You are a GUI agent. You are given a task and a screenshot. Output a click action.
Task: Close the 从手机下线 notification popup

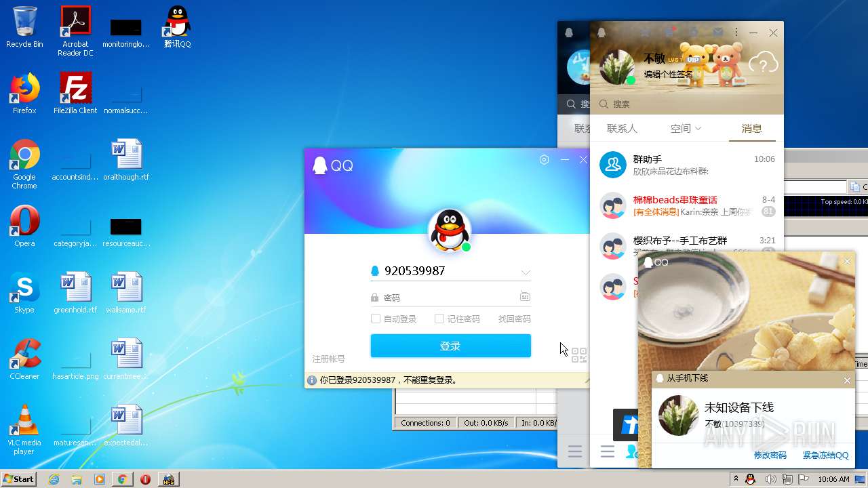point(847,380)
